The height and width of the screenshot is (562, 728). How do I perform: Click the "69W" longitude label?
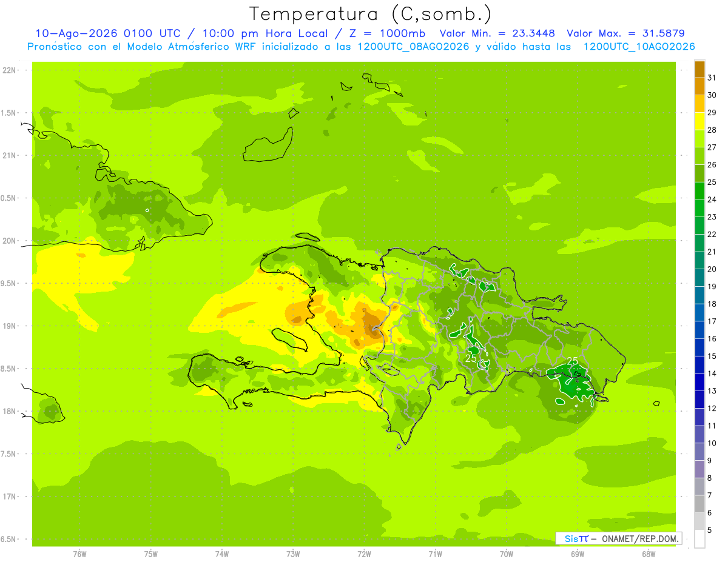coord(578,555)
